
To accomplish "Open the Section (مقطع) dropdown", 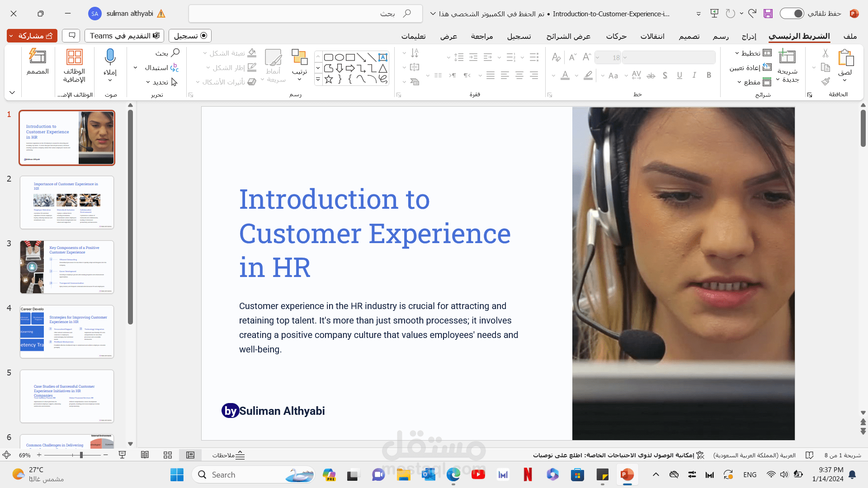I will 754,82.
